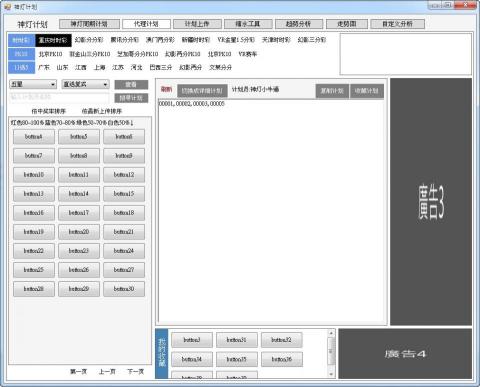
Task: Go to the 趋势分析 tab
Action: (x=299, y=24)
